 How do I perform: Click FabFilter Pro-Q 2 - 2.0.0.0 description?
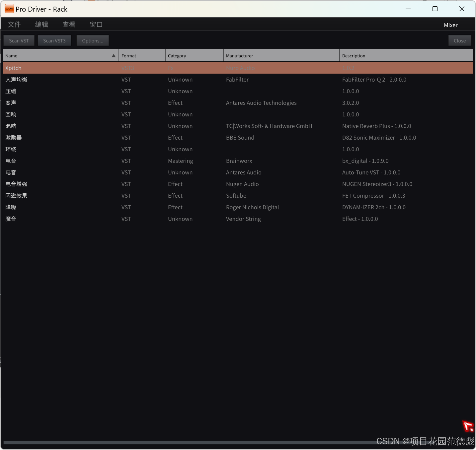[x=374, y=80]
